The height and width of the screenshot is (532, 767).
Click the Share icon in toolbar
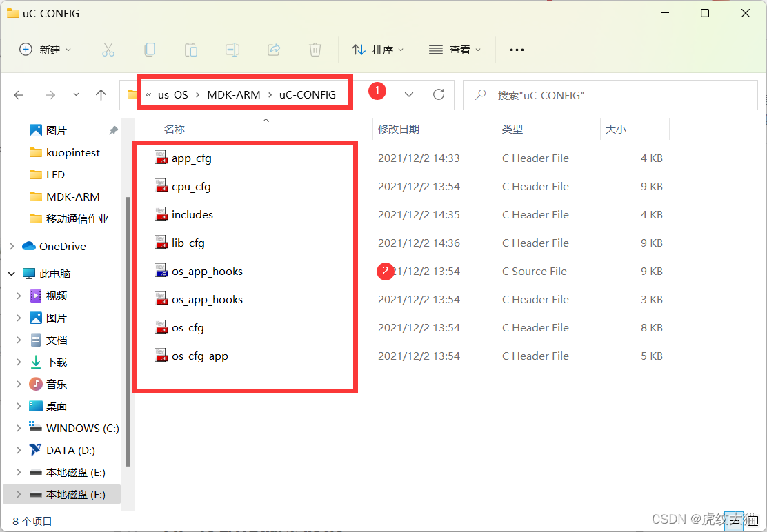tap(274, 50)
